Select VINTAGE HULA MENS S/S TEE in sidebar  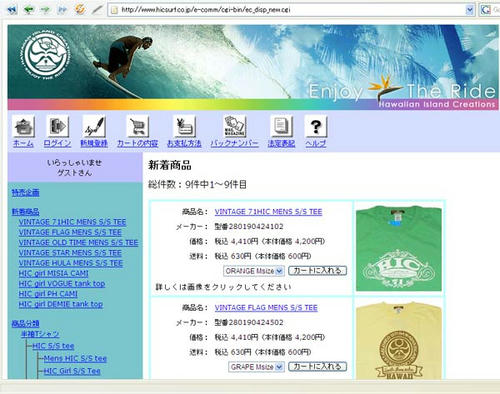click(x=71, y=263)
